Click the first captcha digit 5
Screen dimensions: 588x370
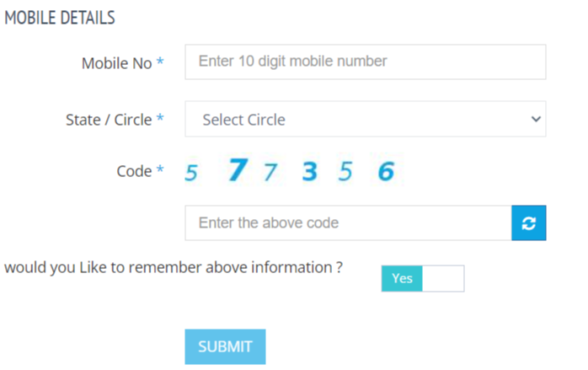[191, 173]
